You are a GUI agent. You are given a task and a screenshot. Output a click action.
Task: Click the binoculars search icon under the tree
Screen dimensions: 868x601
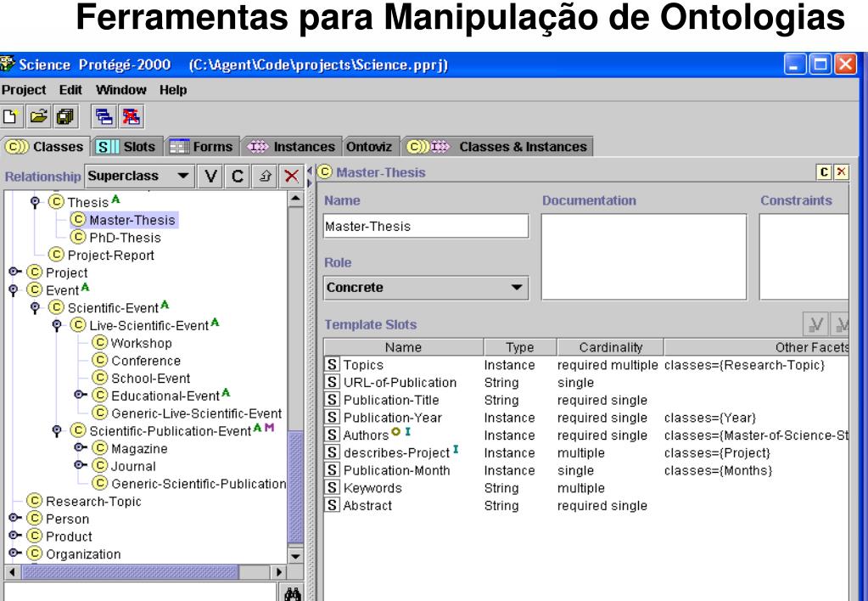(292, 594)
